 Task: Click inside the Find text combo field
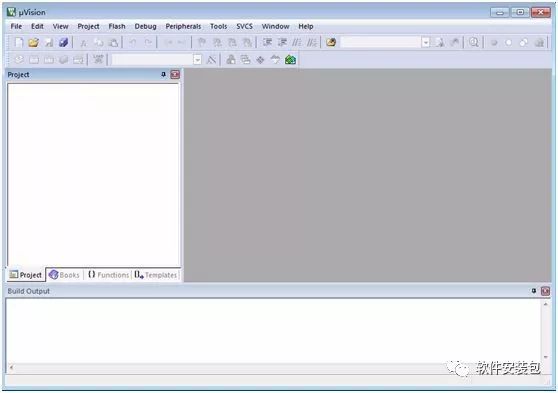click(x=381, y=43)
